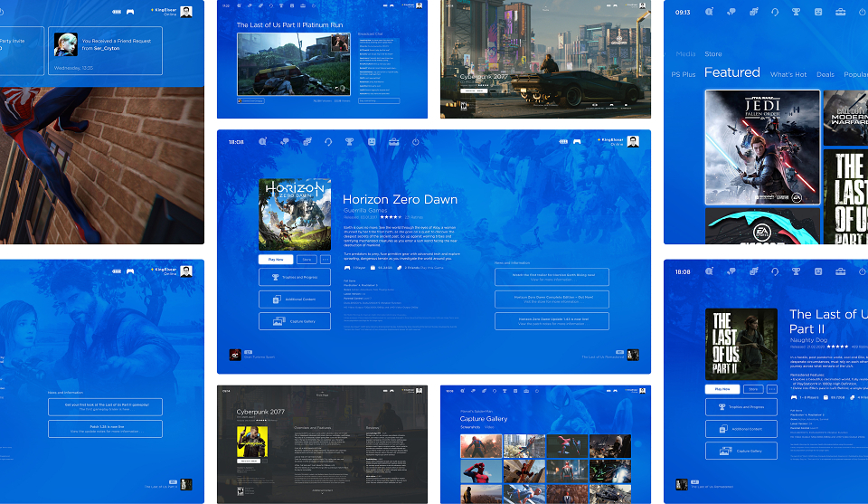Switch to What's Hot store tab
The width and height of the screenshot is (868, 504).
788,74
